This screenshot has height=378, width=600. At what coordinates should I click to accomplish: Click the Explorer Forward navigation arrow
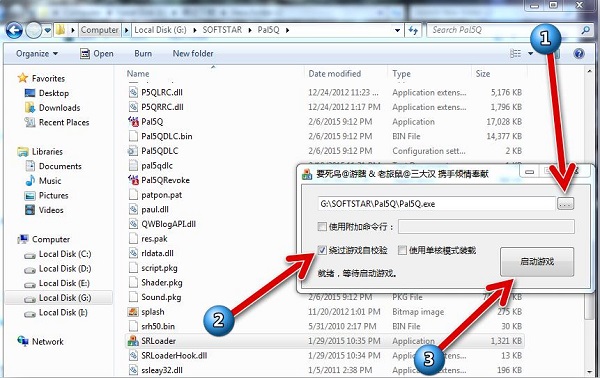click(x=34, y=30)
